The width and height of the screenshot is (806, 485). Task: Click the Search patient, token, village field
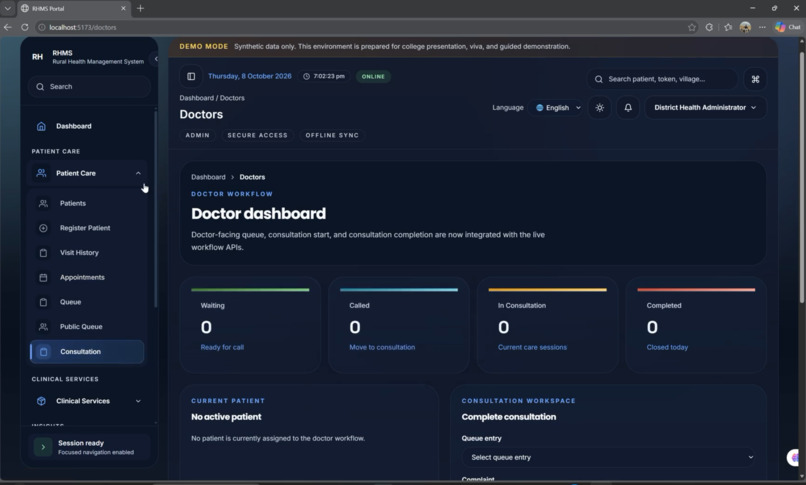pos(662,79)
